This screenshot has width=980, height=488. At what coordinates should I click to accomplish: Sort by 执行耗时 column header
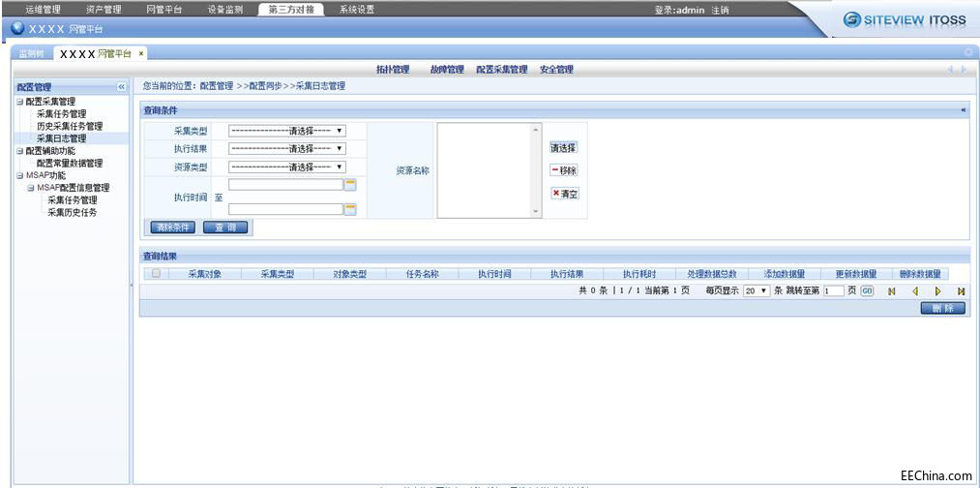coord(639,274)
